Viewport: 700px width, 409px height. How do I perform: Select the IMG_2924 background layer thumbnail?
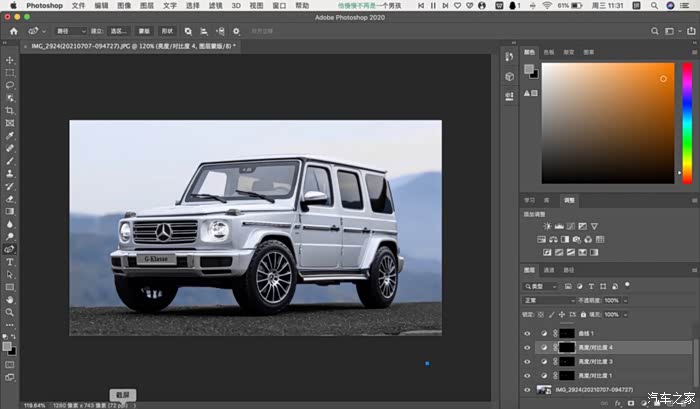544,389
